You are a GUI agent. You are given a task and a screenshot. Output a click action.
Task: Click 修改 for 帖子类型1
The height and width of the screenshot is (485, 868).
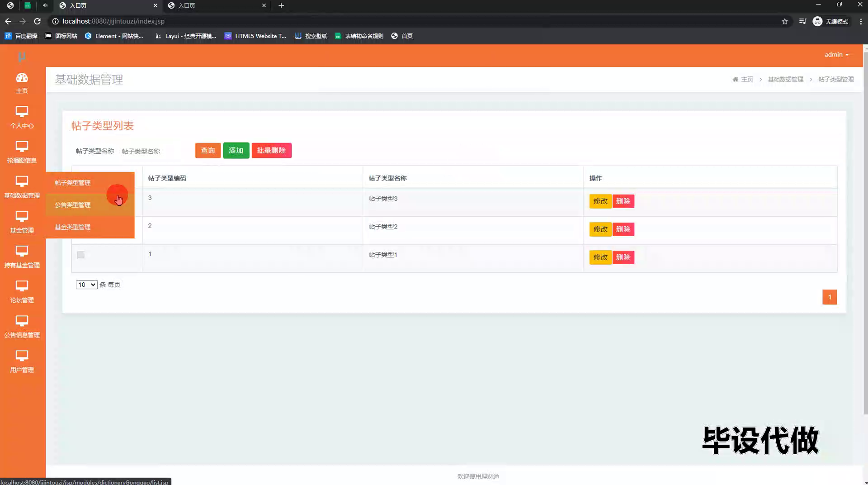[x=600, y=257]
